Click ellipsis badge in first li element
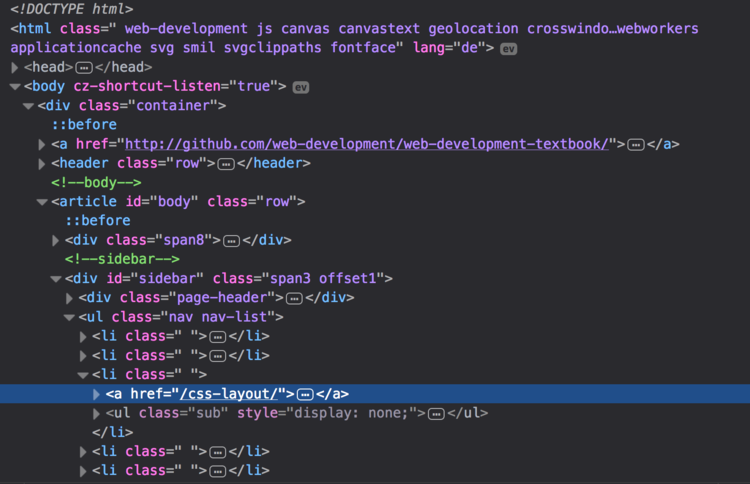The image size is (750, 484). click(x=218, y=337)
